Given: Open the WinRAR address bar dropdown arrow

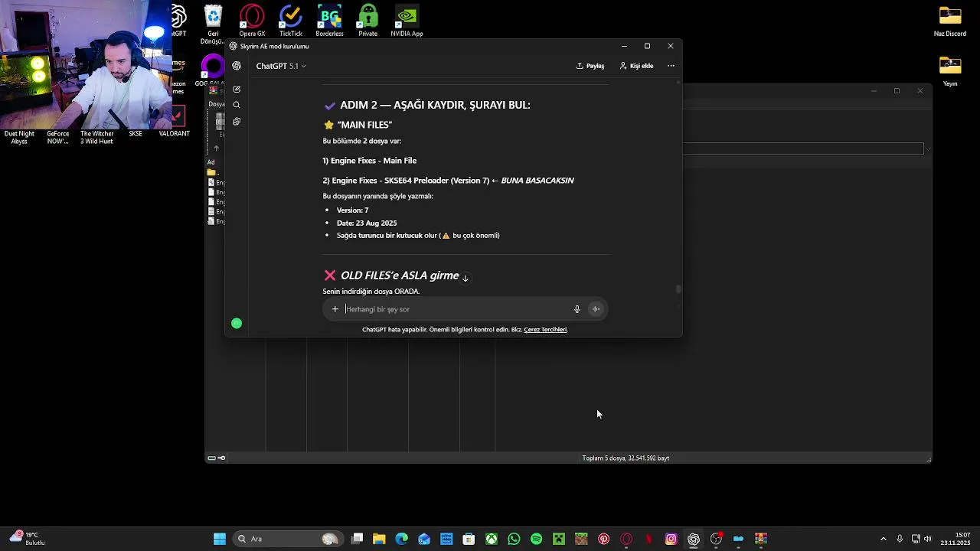Looking at the screenshot, I should tap(928, 148).
